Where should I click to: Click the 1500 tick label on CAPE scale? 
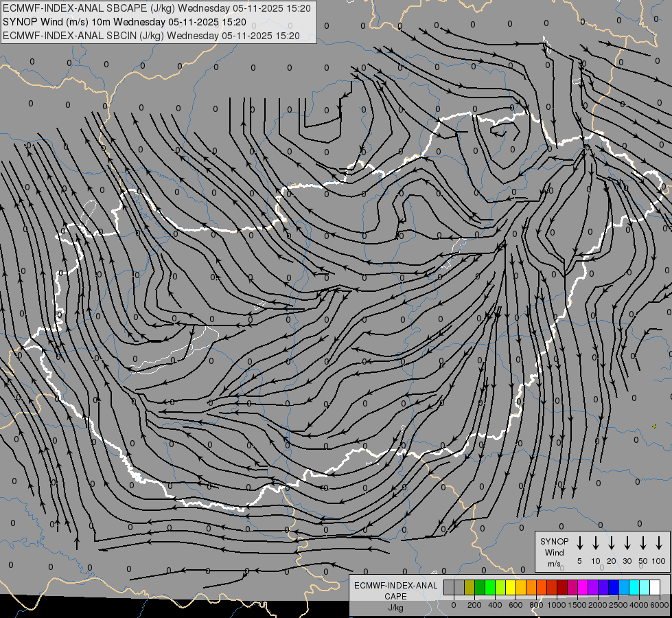tap(577, 605)
